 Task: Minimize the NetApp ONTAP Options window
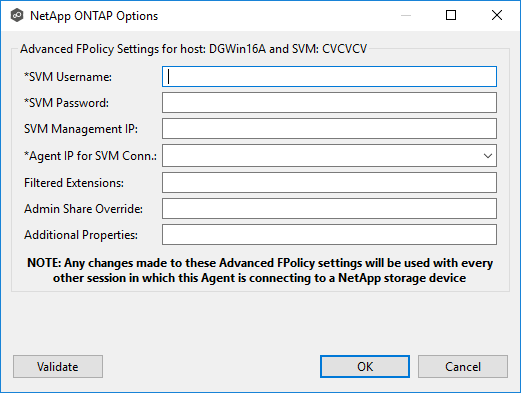(x=406, y=15)
